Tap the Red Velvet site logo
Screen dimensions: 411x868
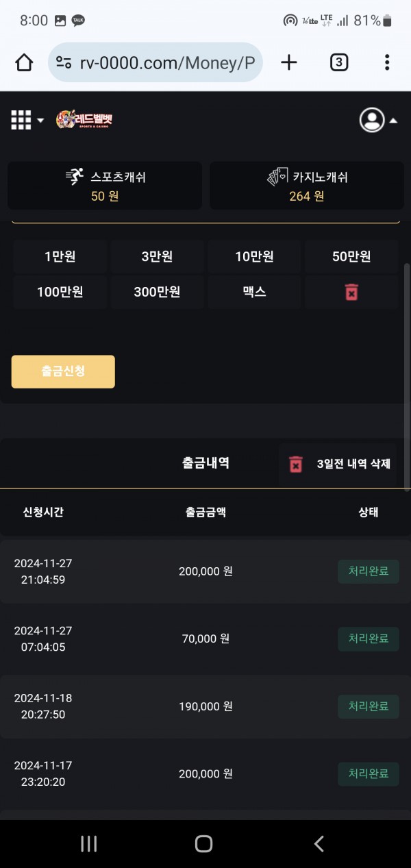[84, 120]
